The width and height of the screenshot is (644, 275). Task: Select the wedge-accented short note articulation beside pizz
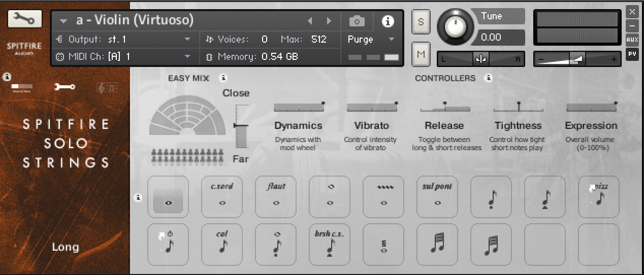tap(545, 197)
